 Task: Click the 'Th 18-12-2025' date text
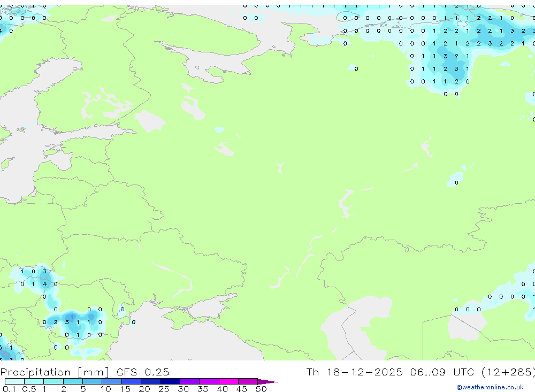coord(354,372)
